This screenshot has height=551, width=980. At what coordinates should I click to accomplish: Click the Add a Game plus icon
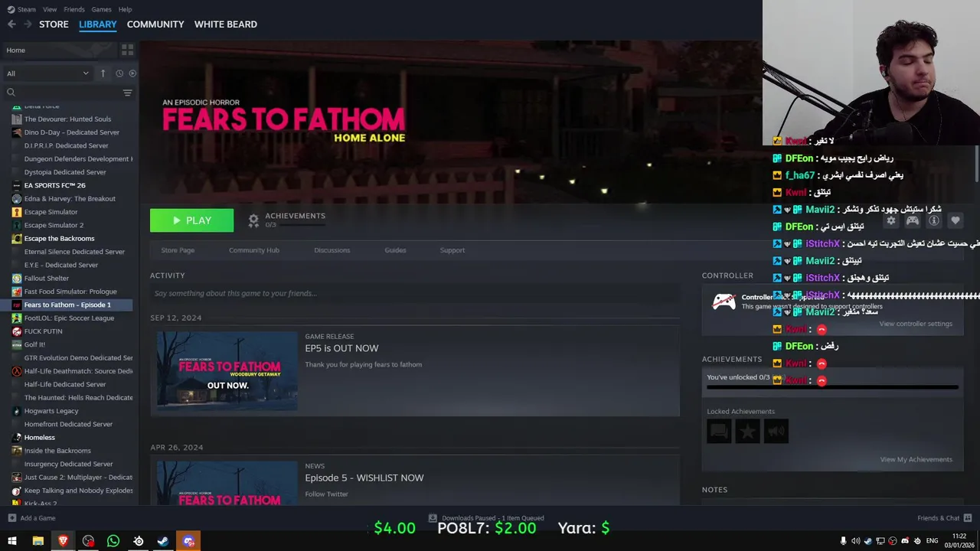pyautogui.click(x=11, y=518)
